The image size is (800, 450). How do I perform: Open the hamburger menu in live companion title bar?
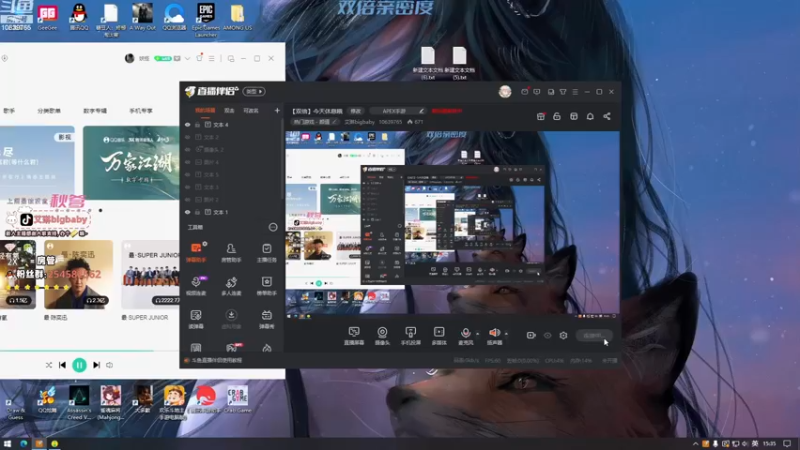[575, 92]
